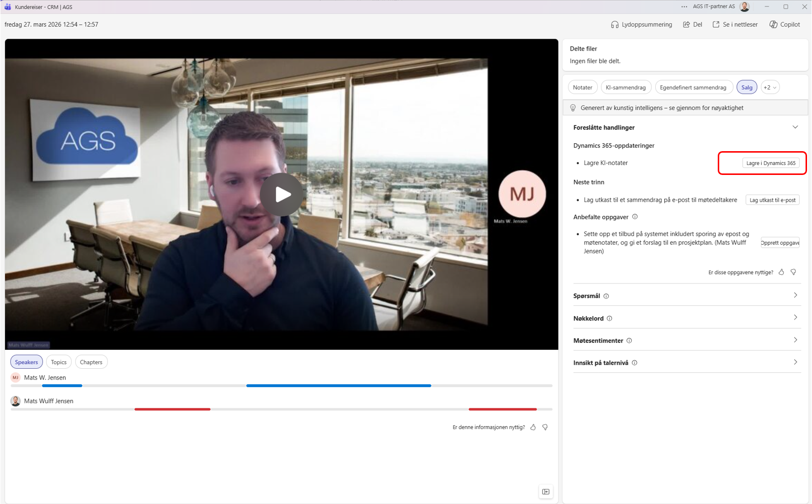The height and width of the screenshot is (504, 812).
Task: Expand the Spørsmål section
Action: [x=795, y=295]
